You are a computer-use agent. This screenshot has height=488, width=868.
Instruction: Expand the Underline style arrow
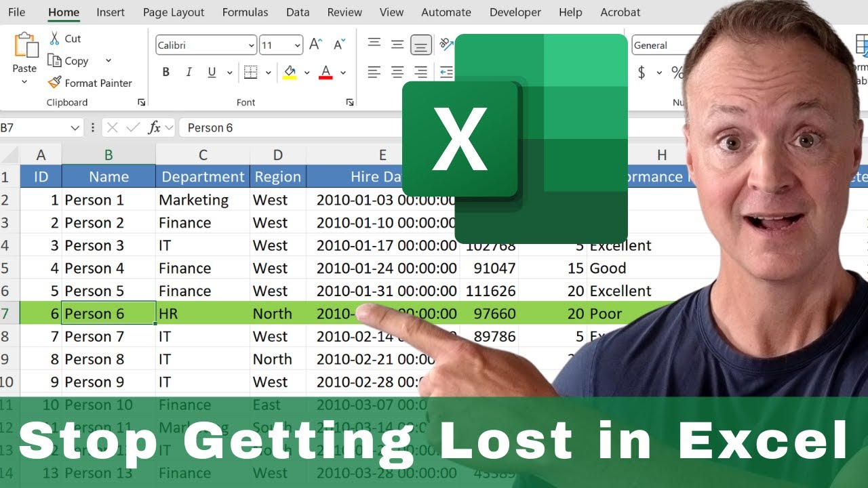[229, 73]
